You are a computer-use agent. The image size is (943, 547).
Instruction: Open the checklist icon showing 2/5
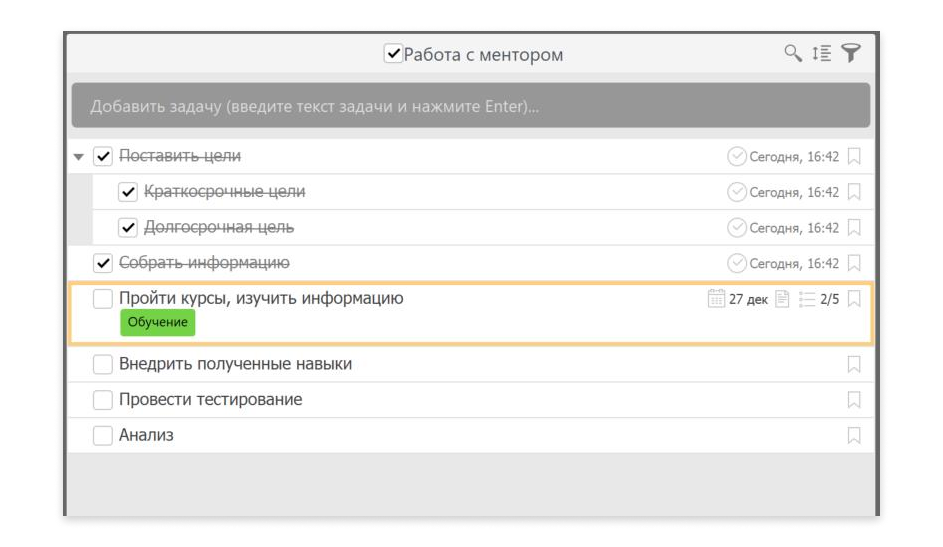click(806, 299)
